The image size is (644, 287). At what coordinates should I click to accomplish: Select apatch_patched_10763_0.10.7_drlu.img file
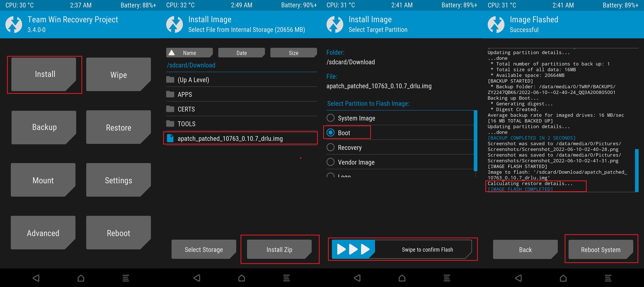coord(241,138)
